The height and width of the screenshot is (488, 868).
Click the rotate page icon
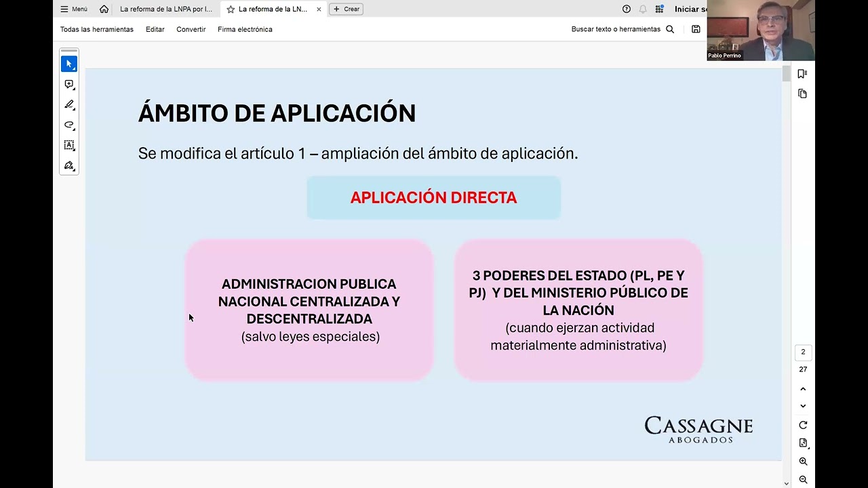(x=803, y=425)
